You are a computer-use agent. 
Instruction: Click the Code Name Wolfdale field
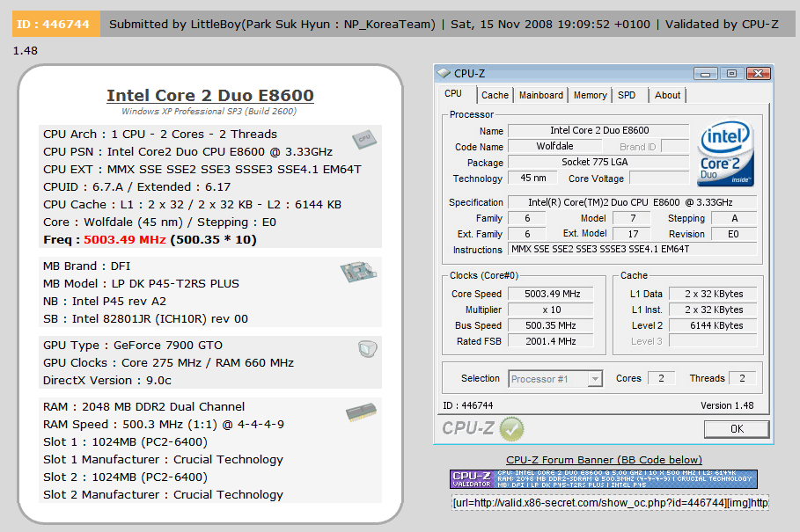[555, 146]
